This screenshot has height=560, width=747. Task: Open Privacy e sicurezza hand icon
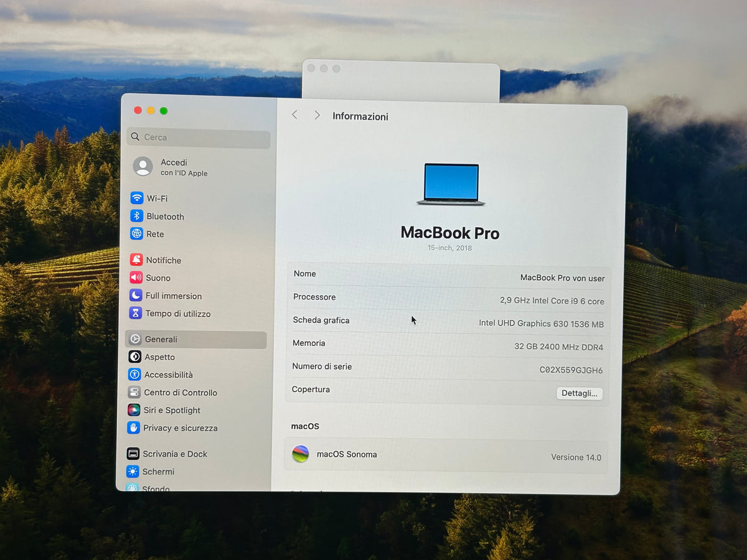tap(133, 427)
